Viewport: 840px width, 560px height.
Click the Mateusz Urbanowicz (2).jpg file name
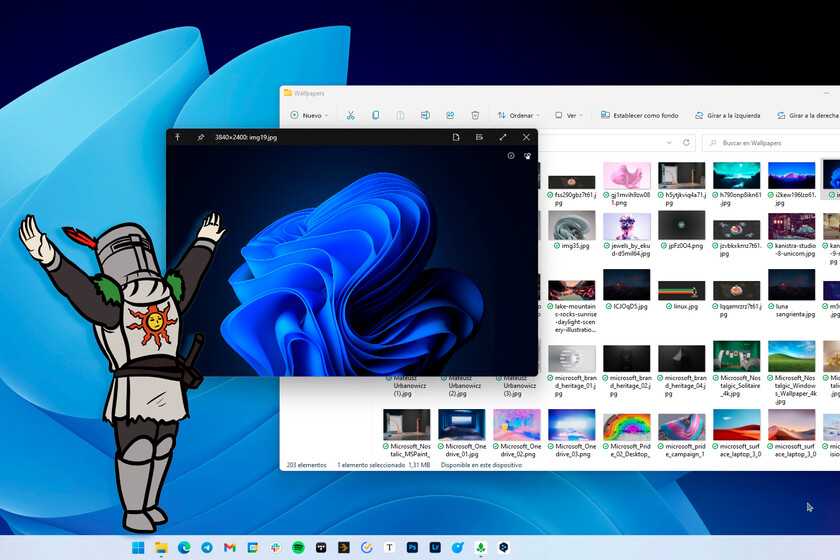[x=464, y=386]
